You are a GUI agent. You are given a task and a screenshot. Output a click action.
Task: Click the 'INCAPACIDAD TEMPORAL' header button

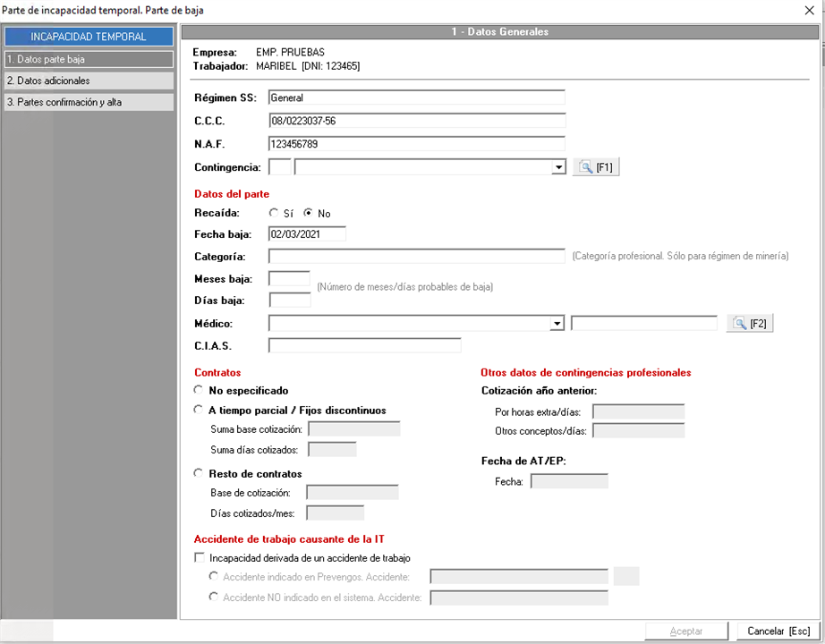tap(89, 37)
